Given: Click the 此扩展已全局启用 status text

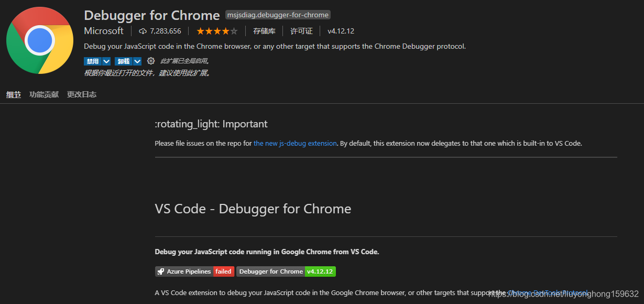Looking at the screenshot, I should point(185,61).
